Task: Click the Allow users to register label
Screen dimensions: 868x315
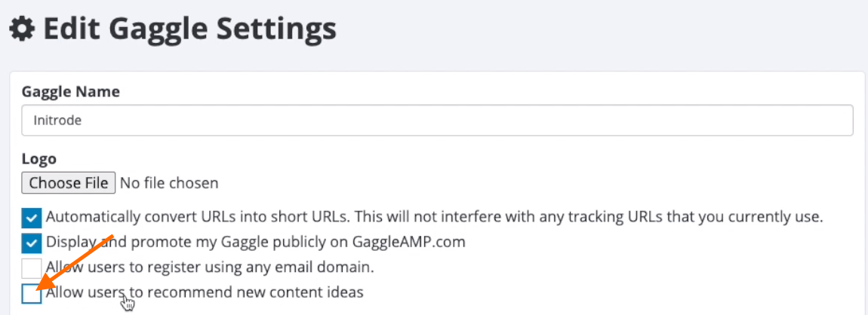Action: point(211,268)
